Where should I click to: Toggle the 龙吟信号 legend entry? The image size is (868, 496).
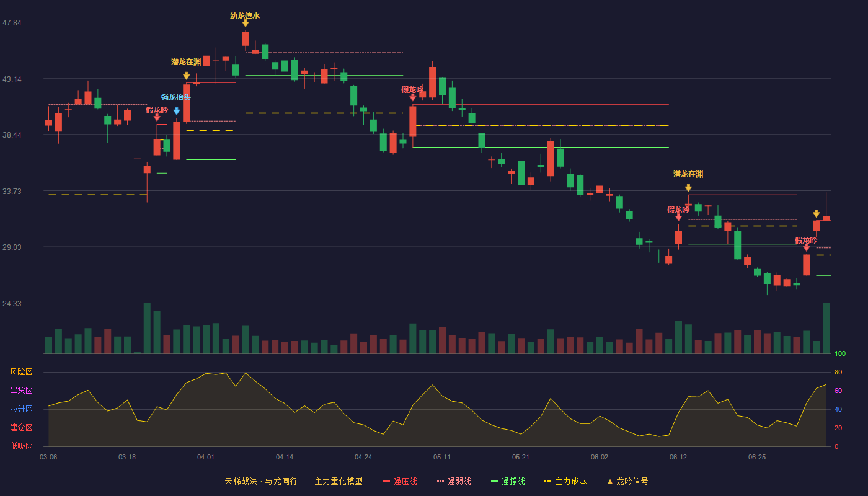627,481
